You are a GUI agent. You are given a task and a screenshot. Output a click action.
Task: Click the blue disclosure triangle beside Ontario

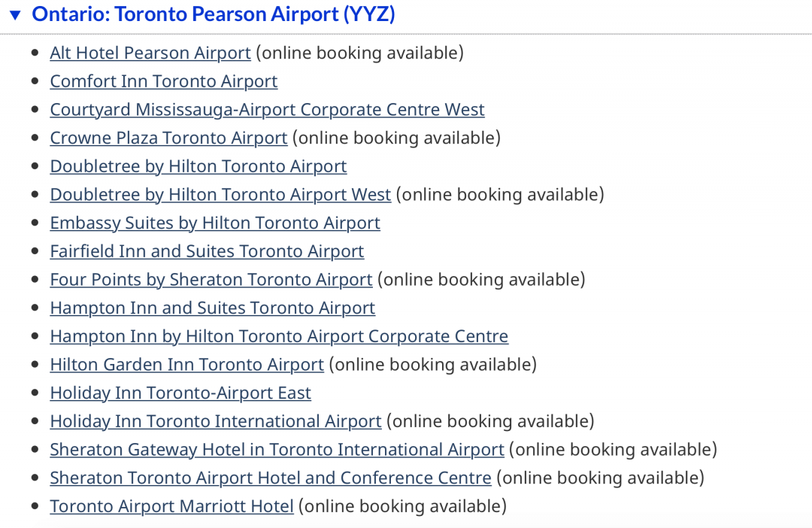pos(16,14)
